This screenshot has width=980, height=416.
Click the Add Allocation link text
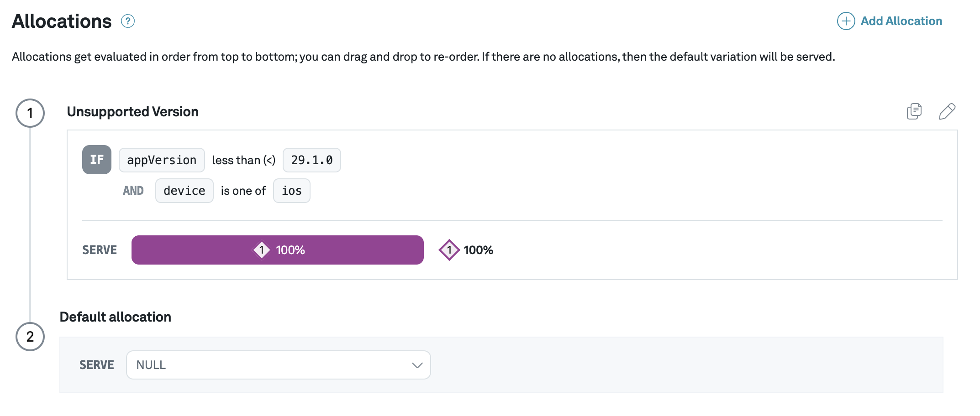(901, 21)
